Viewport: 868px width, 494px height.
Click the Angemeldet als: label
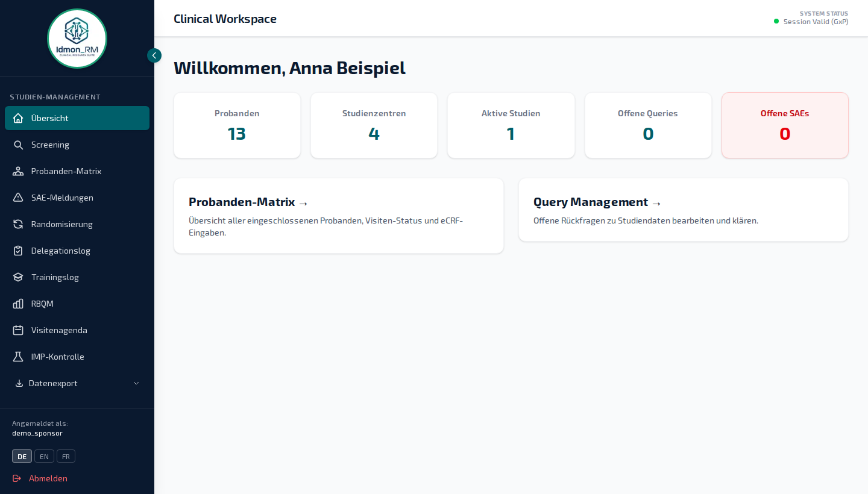click(40, 424)
